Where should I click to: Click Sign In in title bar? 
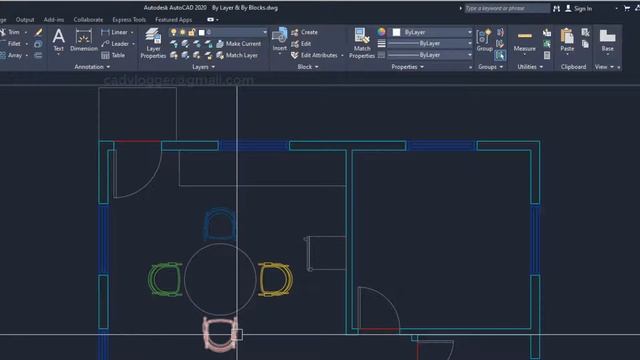[579, 8]
